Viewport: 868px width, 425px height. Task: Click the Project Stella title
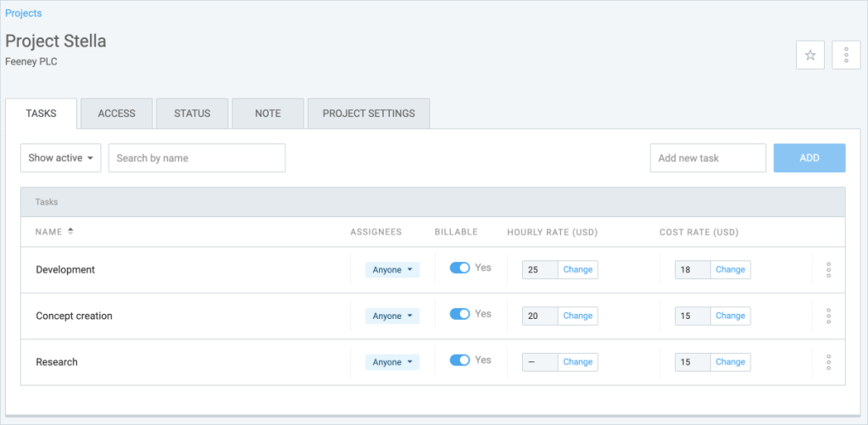55,41
